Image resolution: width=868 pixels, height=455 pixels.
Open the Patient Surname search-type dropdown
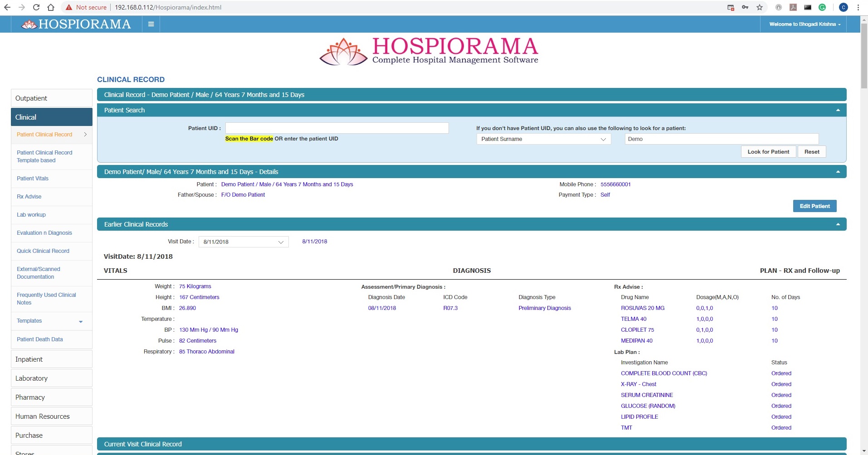click(543, 139)
